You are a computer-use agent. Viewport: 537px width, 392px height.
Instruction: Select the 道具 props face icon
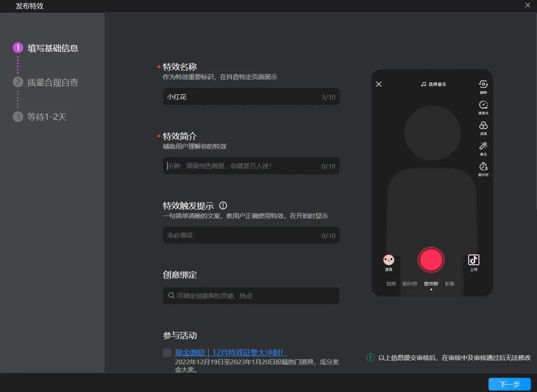[388, 259]
